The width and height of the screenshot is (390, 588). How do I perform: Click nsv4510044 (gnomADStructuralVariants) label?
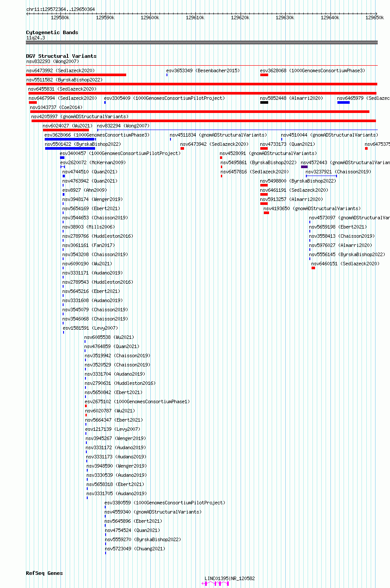click(330, 135)
